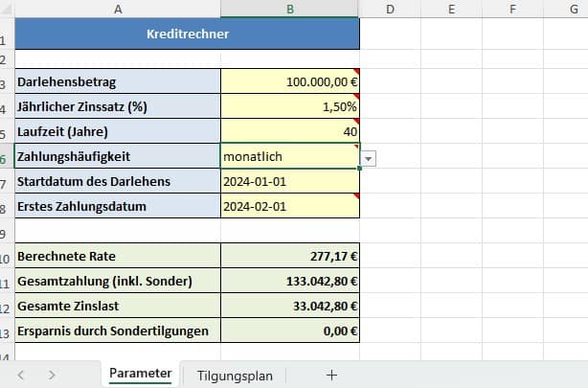Select the Parameter sheet tab

point(140,374)
